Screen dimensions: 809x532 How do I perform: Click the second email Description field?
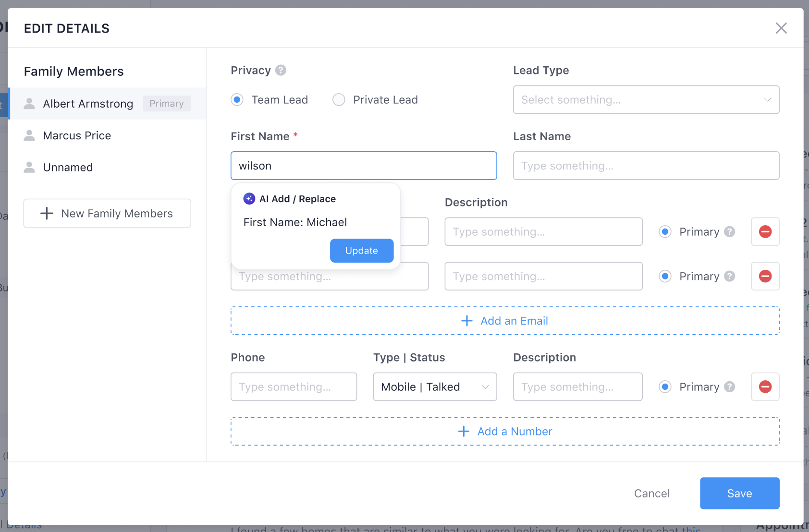543,276
